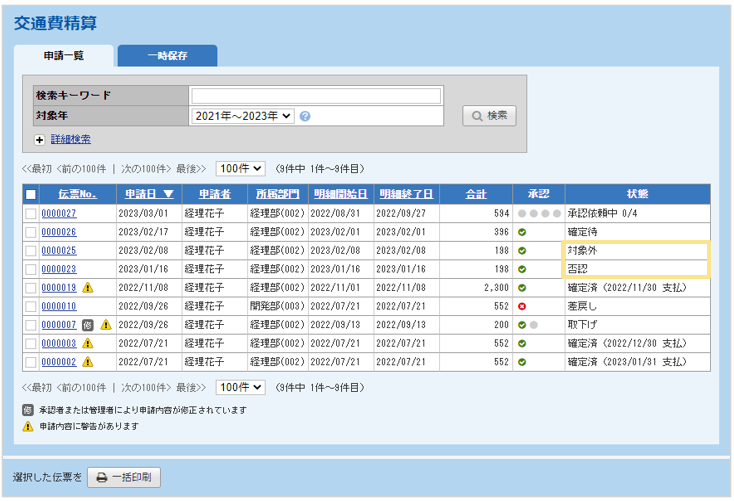Click warning icon next to slip 0000002
Viewport: 734px width, 501px height.
(x=87, y=362)
